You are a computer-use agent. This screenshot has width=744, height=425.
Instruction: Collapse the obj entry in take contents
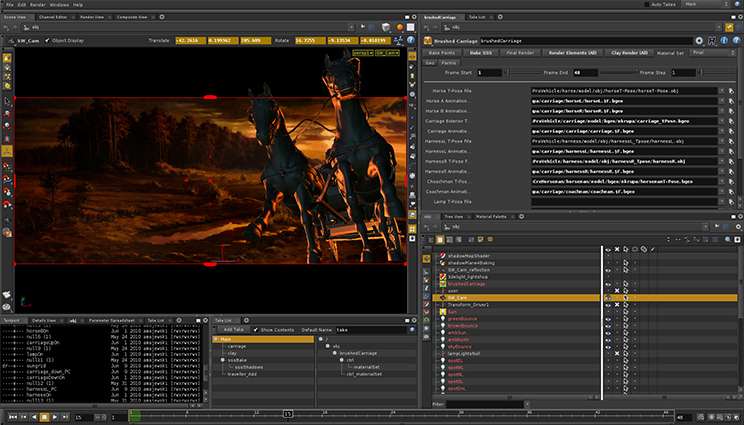327,346
